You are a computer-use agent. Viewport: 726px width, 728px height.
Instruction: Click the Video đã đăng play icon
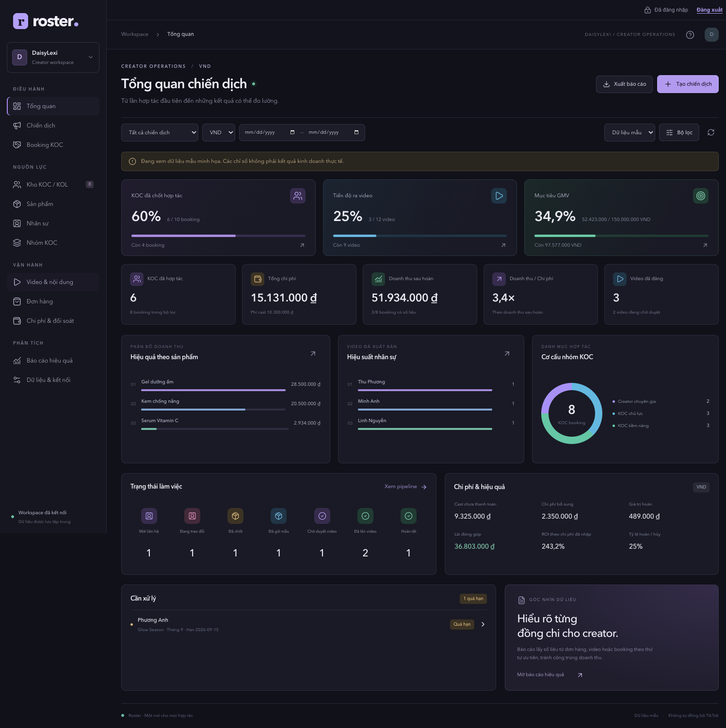coord(620,279)
